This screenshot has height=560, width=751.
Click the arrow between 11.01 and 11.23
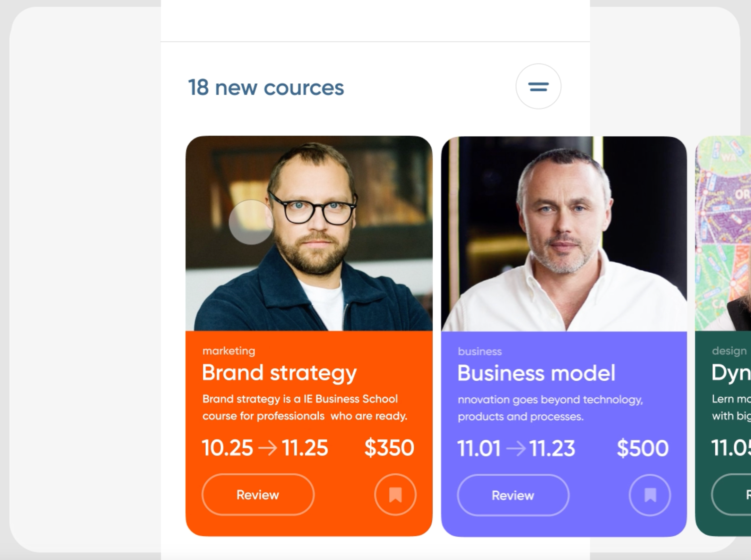click(x=516, y=447)
